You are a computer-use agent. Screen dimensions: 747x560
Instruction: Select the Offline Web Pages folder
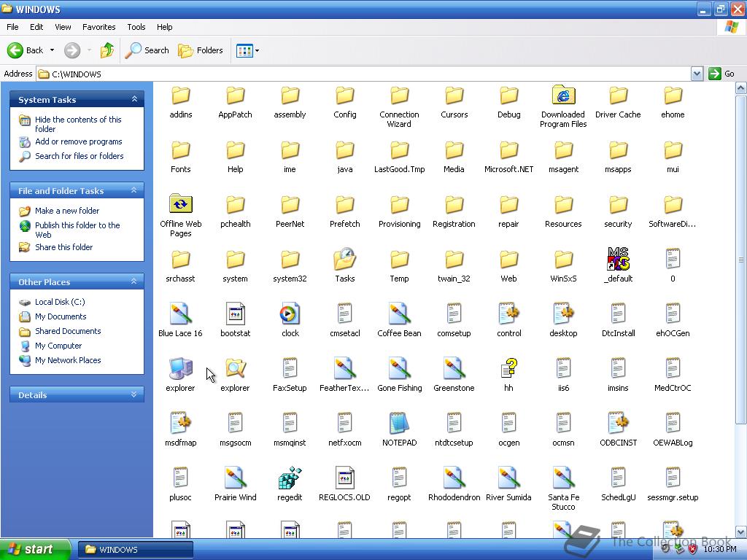[181, 204]
